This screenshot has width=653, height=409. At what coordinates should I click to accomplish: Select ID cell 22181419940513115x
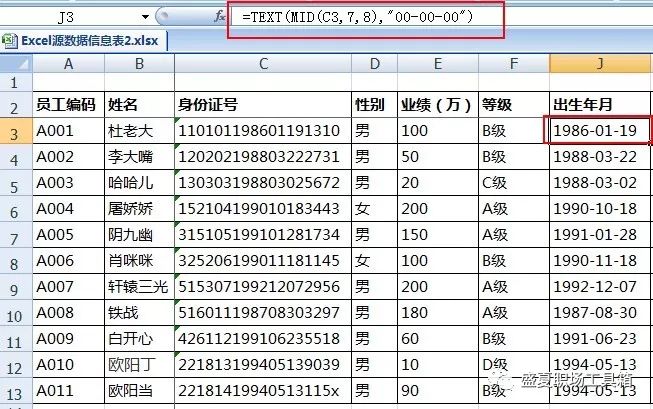(263, 391)
